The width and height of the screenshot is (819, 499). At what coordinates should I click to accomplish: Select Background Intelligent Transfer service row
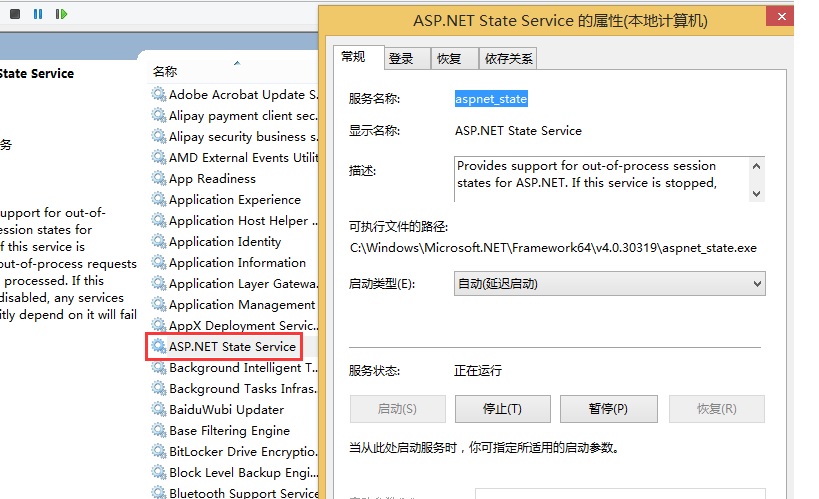234,367
